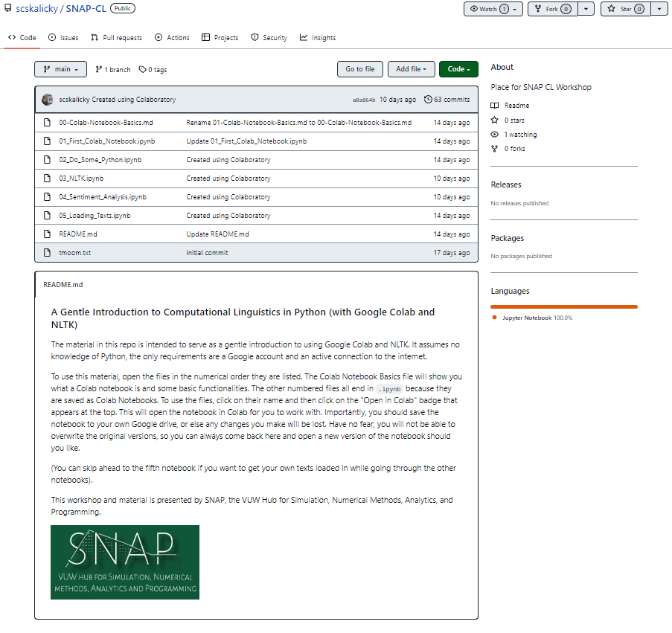
Task: Star the SNAP-CL repository
Action: click(626, 9)
